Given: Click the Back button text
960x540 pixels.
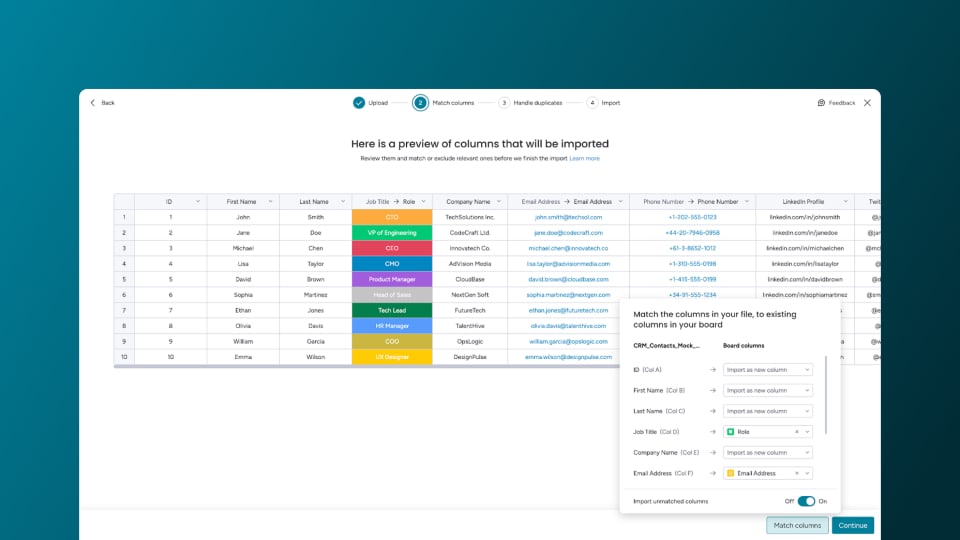Looking at the screenshot, I should 108,103.
